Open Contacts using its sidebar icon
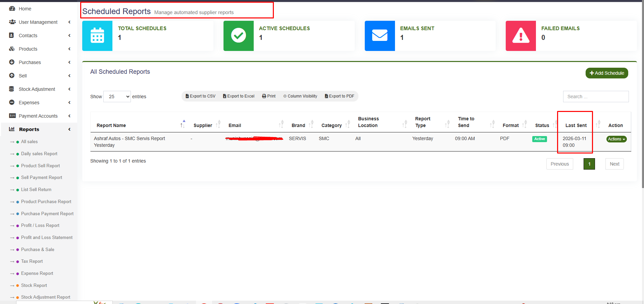The width and height of the screenshot is (644, 304). pyautogui.click(x=11, y=35)
